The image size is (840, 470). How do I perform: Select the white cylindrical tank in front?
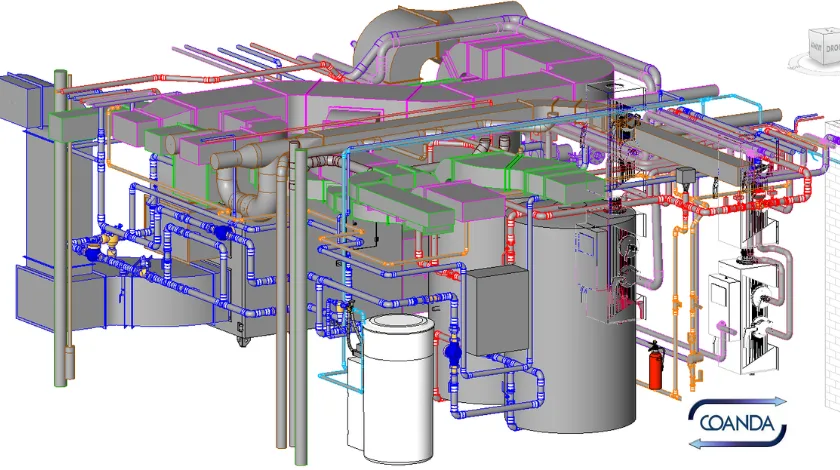pos(398,389)
